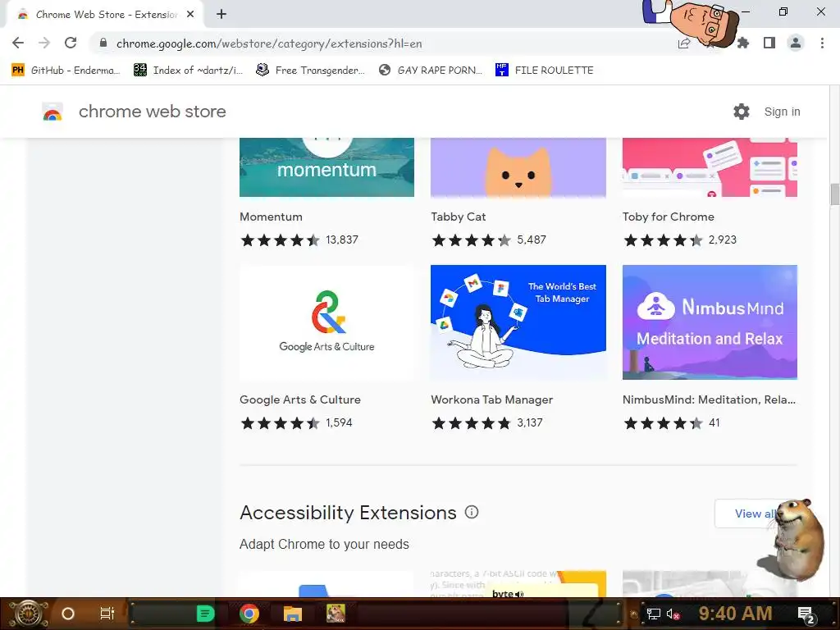Click the Workona Tab Manager title
This screenshot has width=840, height=630.
tap(492, 399)
